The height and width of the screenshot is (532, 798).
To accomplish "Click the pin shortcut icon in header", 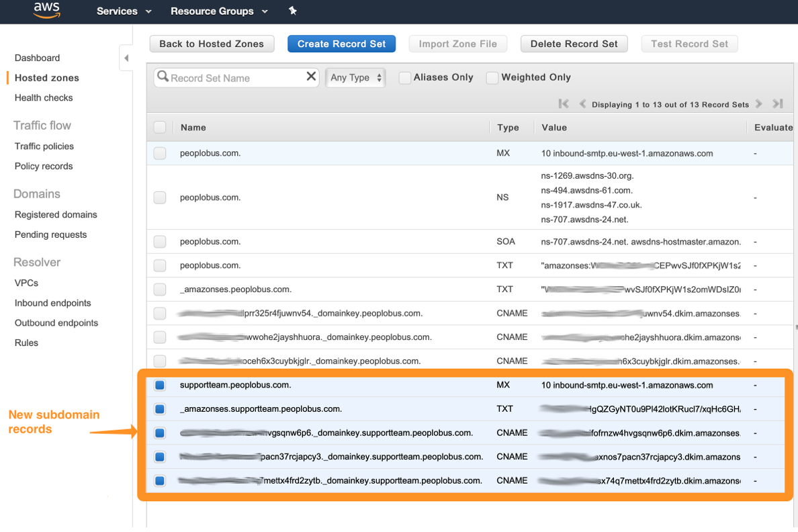I will 293,11.
